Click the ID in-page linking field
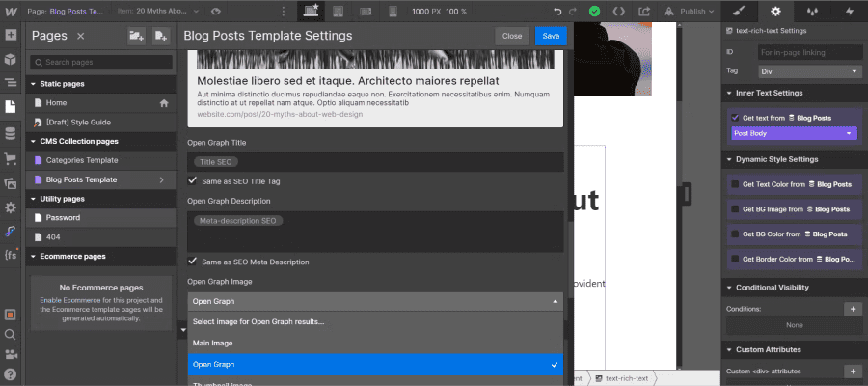The width and height of the screenshot is (868, 386). [x=810, y=53]
